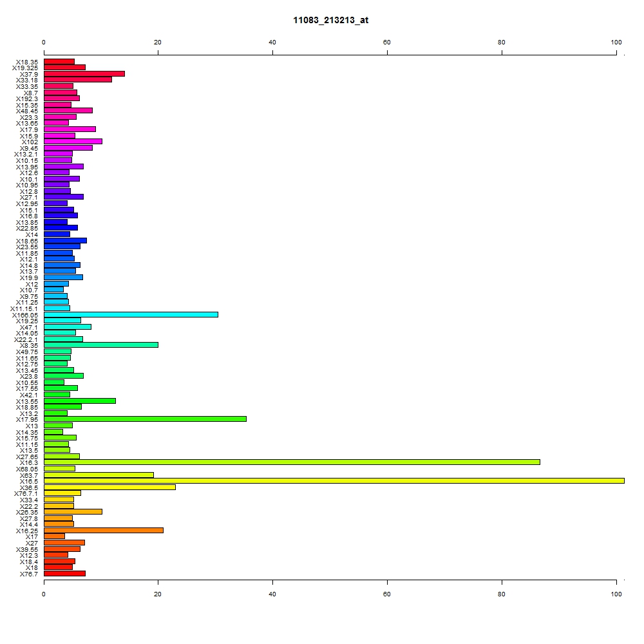The width and height of the screenshot is (644, 644).
Task: Click the X19.325 row label
Action: click(x=25, y=68)
